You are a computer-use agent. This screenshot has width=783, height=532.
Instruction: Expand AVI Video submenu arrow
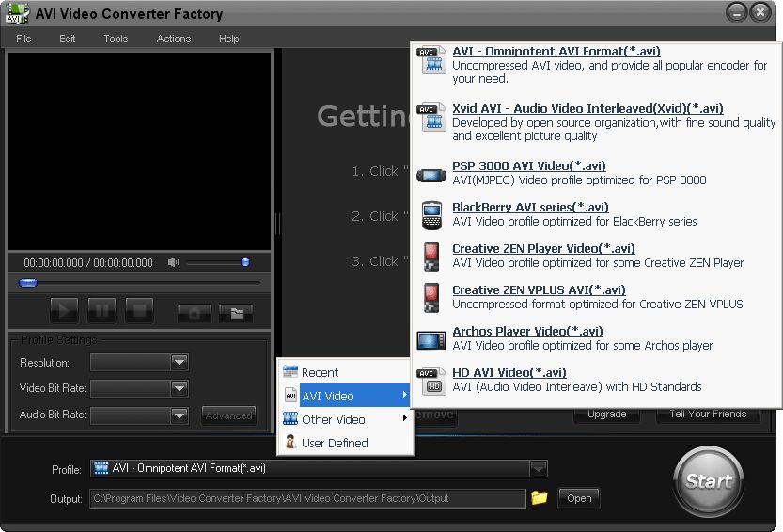pyautogui.click(x=405, y=395)
